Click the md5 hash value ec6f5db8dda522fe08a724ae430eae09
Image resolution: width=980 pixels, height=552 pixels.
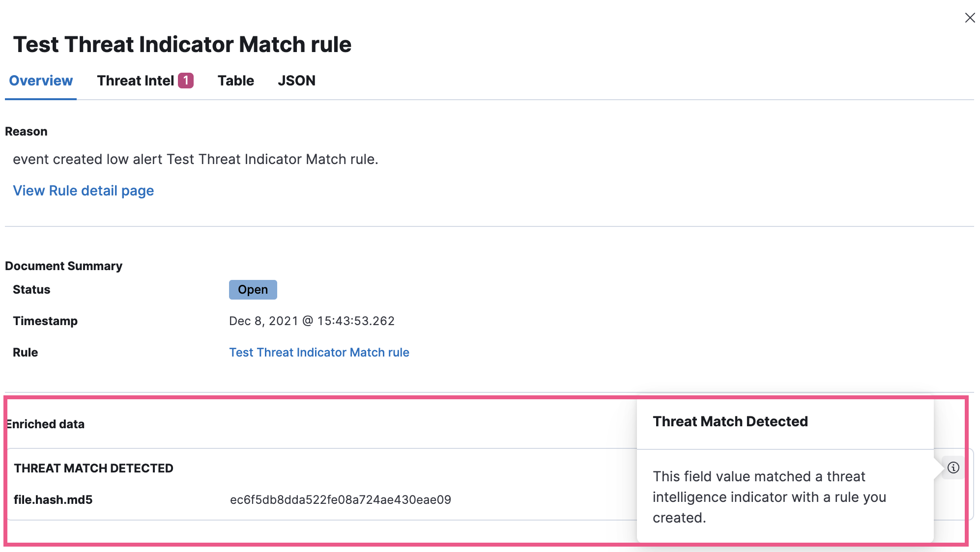(340, 499)
